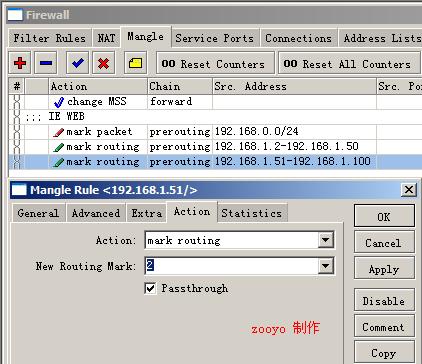Click the Action combo box field
Screen dimensions: 422x364
pyautogui.click(x=232, y=240)
